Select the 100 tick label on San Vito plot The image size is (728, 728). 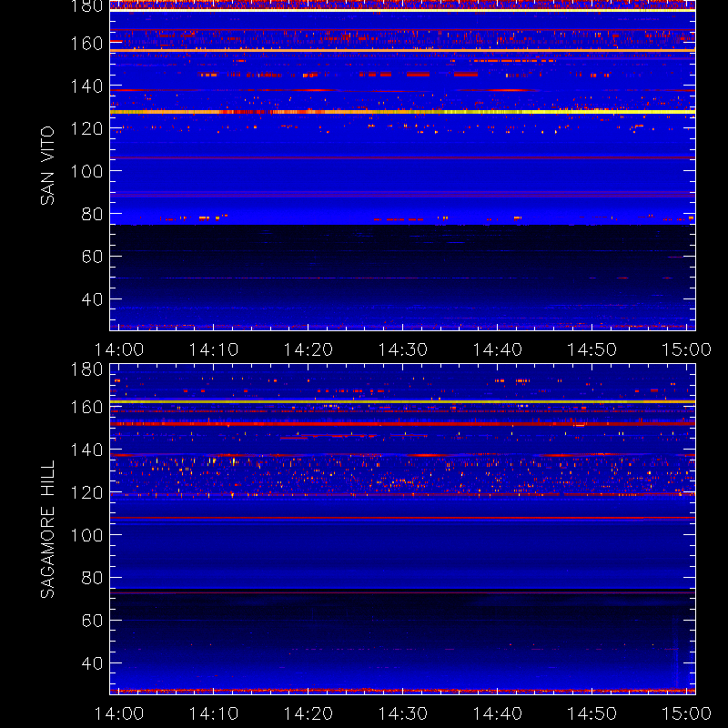pos(86,171)
